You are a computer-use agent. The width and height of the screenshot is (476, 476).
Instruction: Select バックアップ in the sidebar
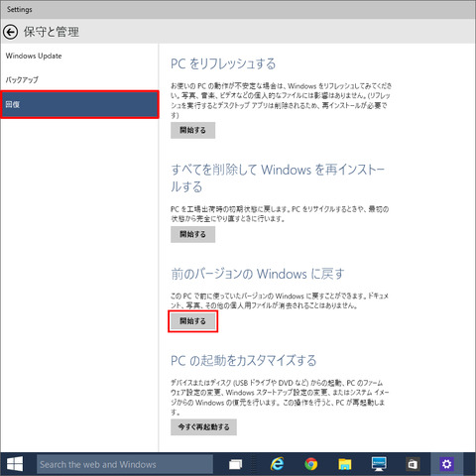(x=79, y=79)
